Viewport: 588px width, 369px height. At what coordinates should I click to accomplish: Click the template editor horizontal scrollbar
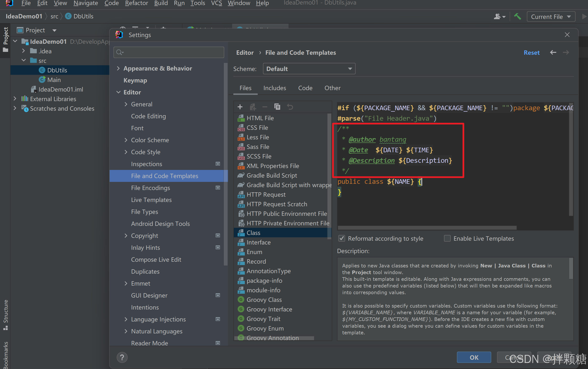[427, 228]
